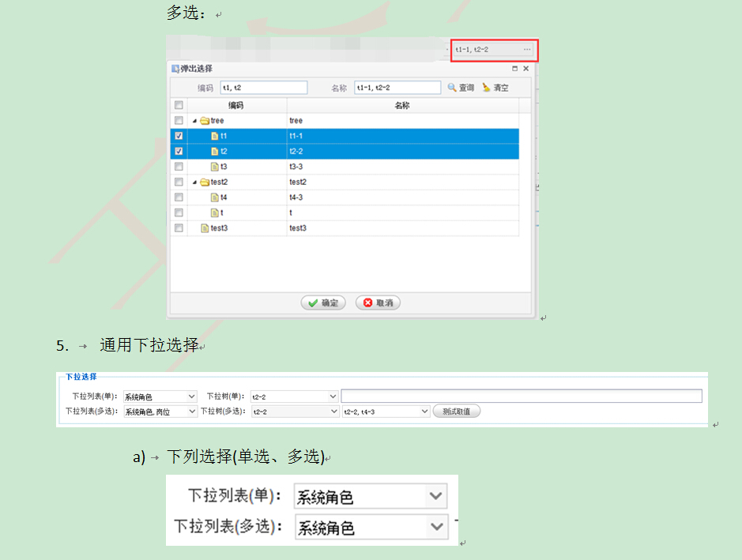Close the 弹出选择 dialog
Image resolution: width=742 pixels, height=560 pixels.
pyautogui.click(x=525, y=69)
